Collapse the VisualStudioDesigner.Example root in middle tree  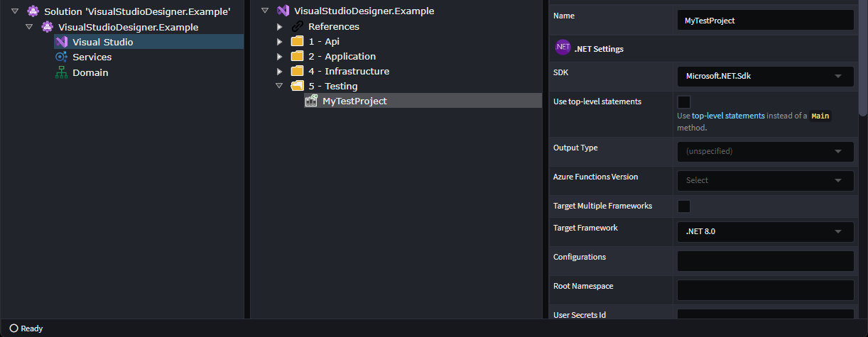click(265, 11)
